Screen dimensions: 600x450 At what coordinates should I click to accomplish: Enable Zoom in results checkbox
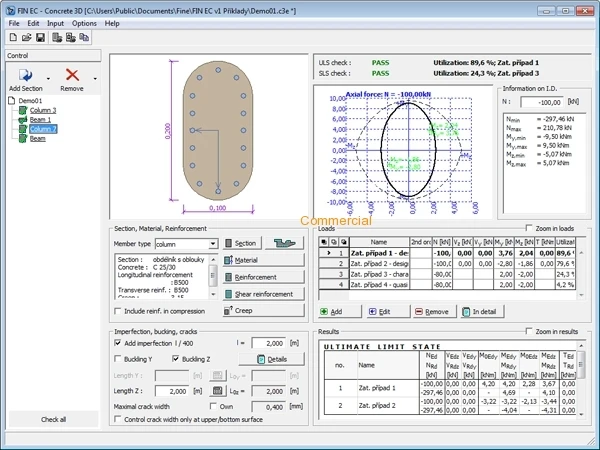pyautogui.click(x=529, y=331)
